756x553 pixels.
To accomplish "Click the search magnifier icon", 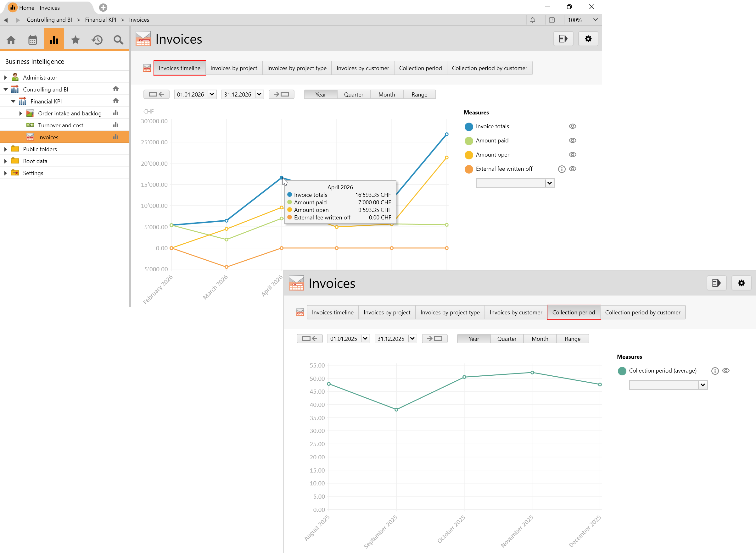I will coord(118,40).
